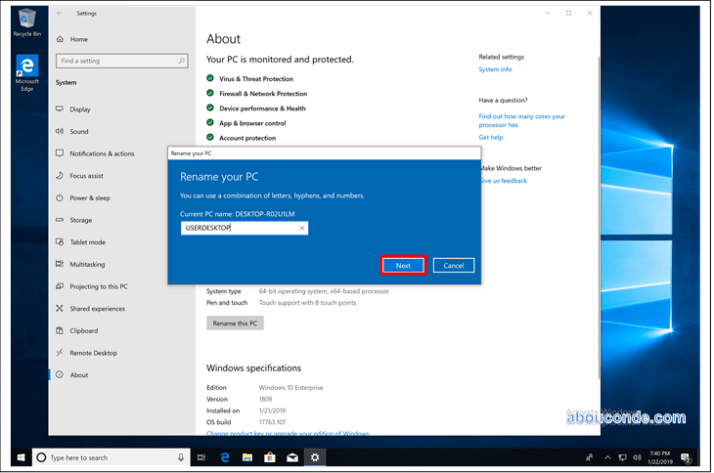Screen dimensions: 714x473
Task: Choose Tablet mode in the sidebar
Action: pyautogui.click(x=87, y=242)
